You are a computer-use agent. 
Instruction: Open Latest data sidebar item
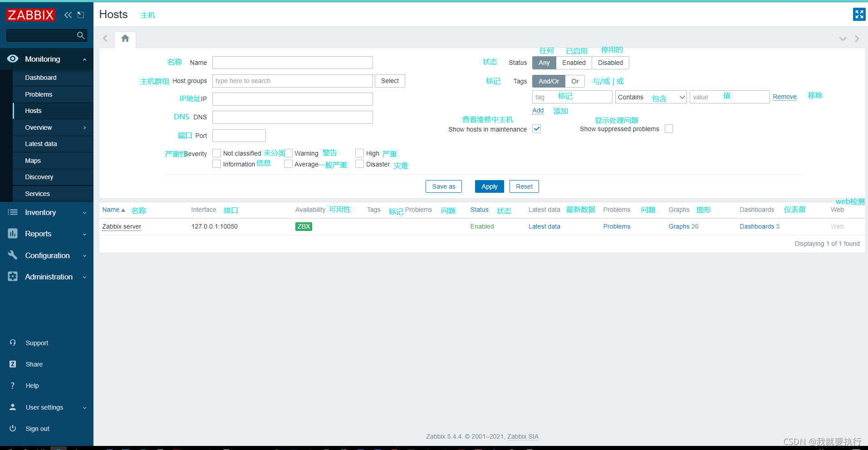point(53,144)
